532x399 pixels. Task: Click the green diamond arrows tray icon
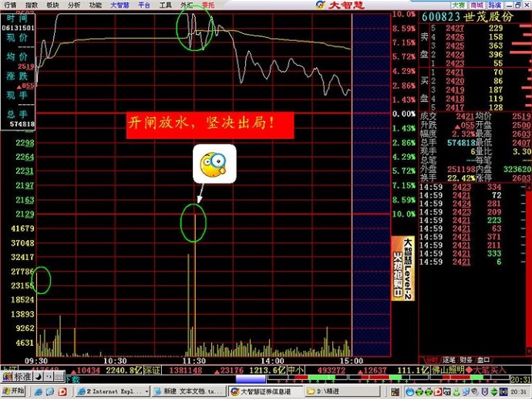coord(494,392)
